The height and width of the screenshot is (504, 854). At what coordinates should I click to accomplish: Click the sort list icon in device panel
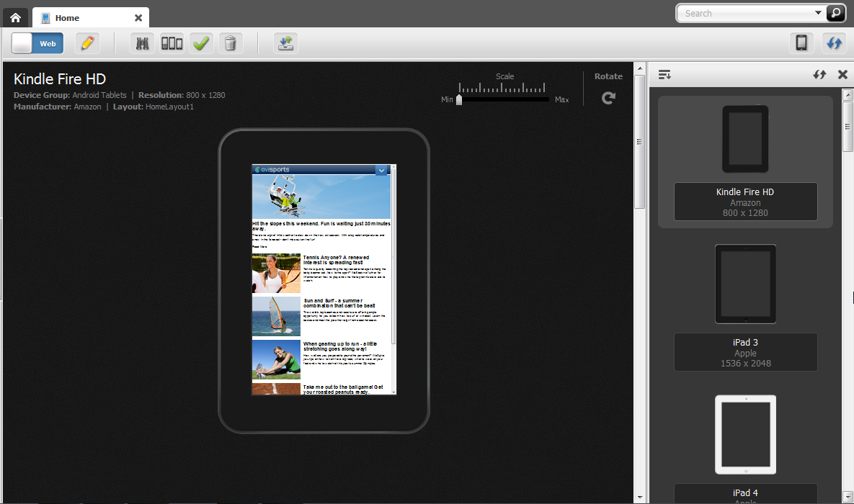click(x=664, y=75)
